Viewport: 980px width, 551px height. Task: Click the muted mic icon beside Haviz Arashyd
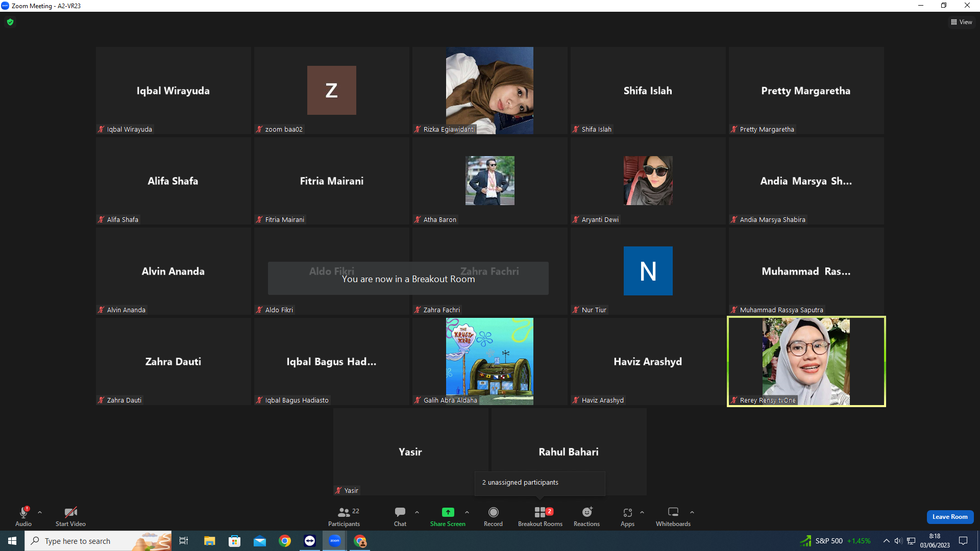click(x=576, y=400)
